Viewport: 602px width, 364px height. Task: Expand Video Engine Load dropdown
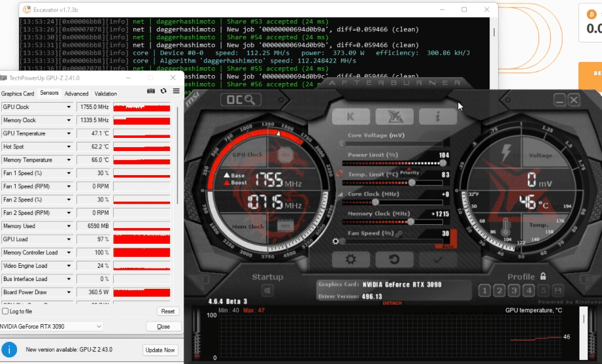(69, 266)
